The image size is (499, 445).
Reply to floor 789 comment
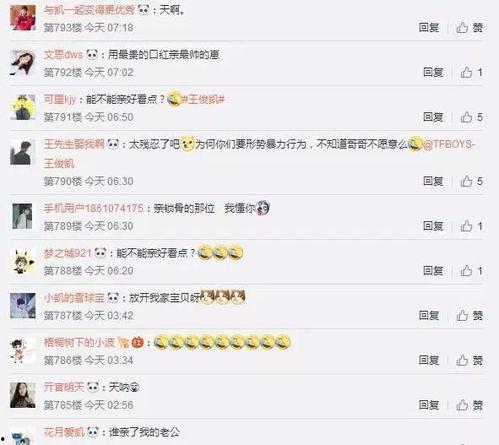click(433, 226)
